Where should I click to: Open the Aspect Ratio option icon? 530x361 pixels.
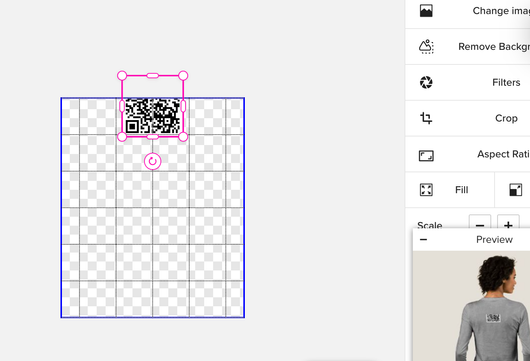tap(426, 155)
